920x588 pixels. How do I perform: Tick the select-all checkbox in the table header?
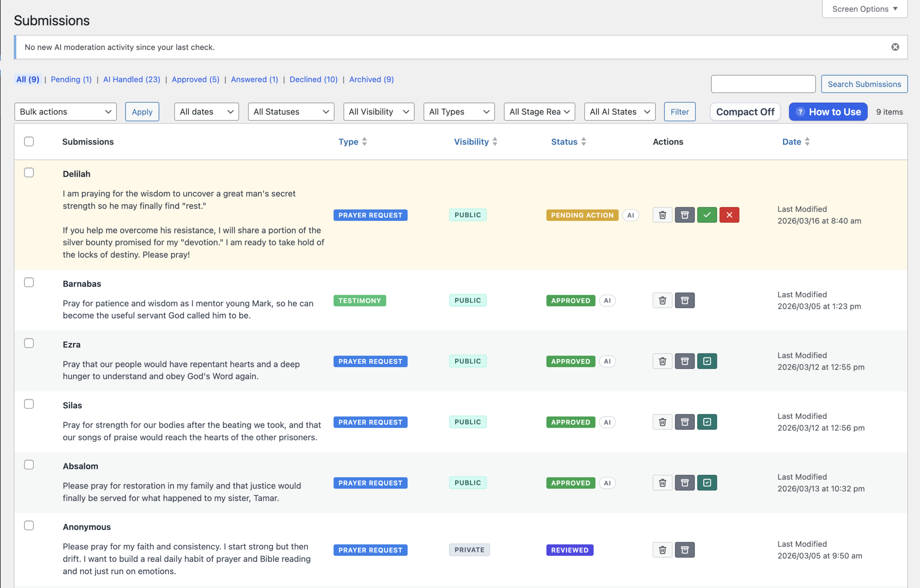29,141
